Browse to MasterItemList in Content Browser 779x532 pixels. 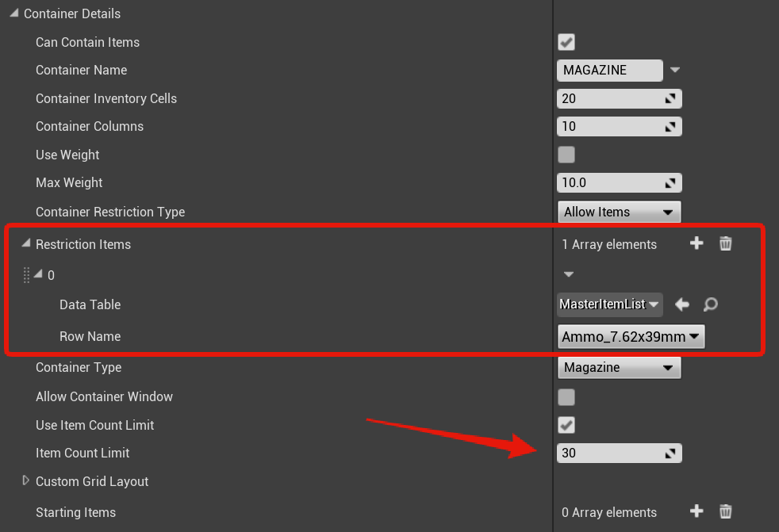click(711, 304)
